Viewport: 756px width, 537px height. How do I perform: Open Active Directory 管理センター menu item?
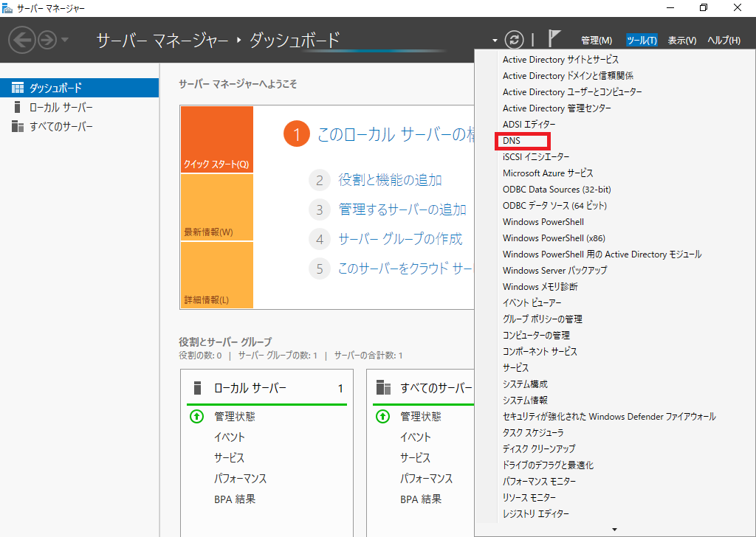[x=557, y=108]
